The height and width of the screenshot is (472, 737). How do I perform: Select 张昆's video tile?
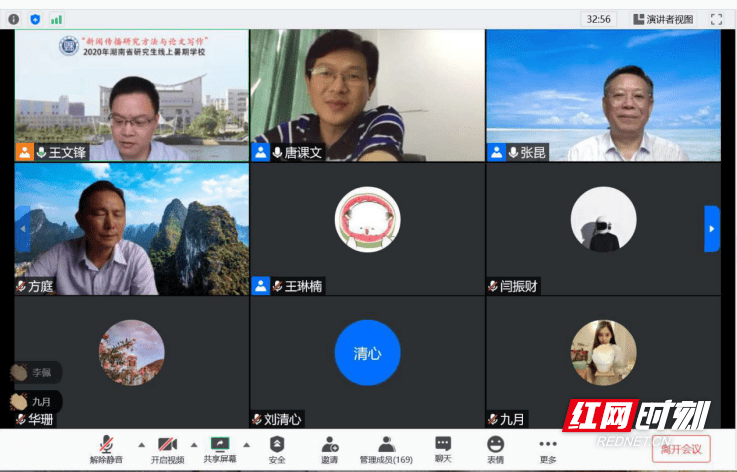coord(604,95)
